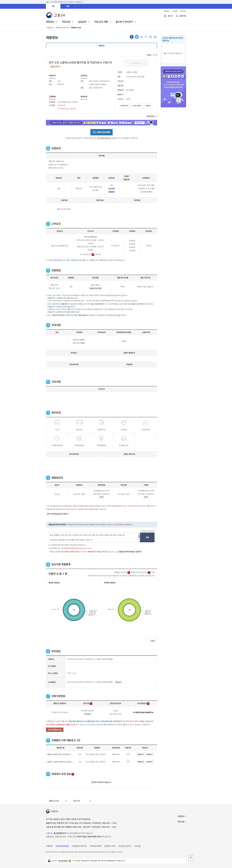Switch to the 기업 tab
232x868 pixels.
[68, 6]
